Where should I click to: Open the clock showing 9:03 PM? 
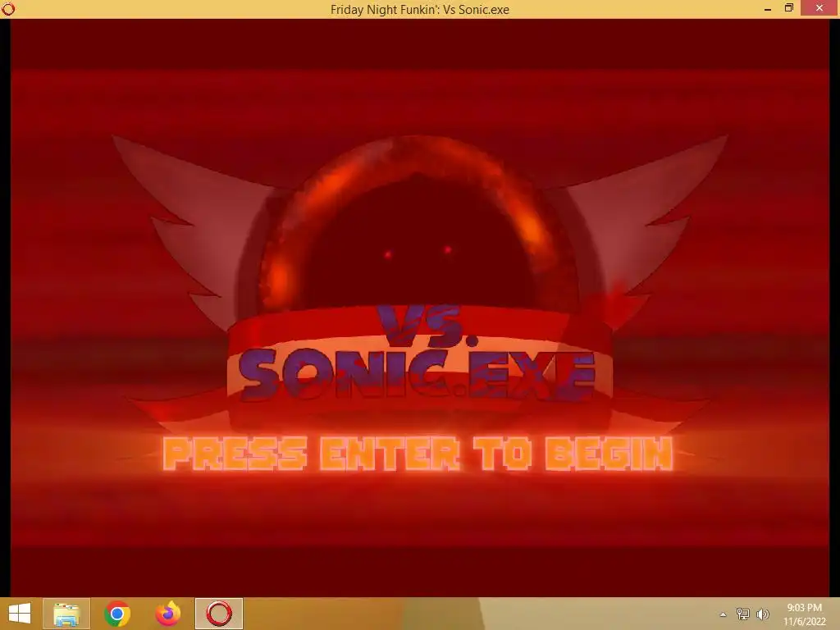804,608
